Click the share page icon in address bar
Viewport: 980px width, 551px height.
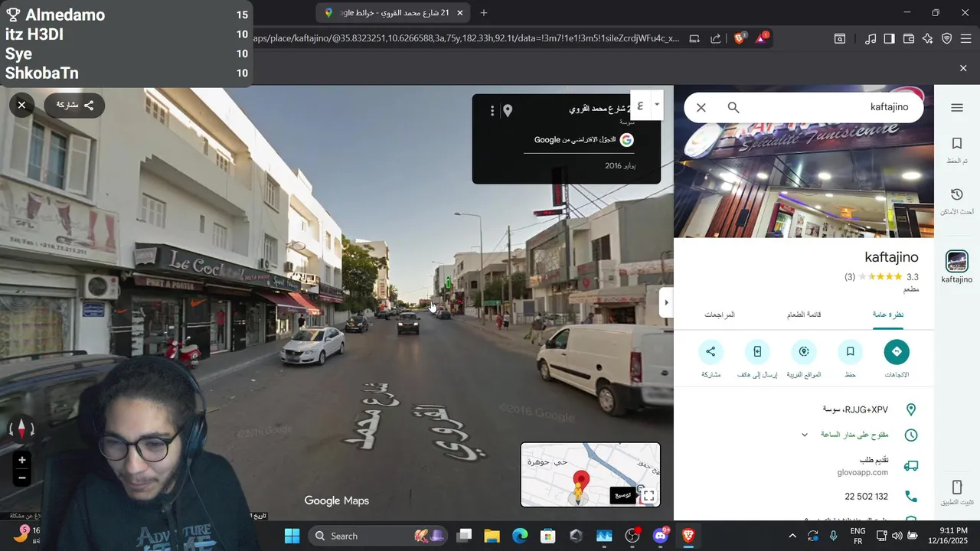tap(715, 38)
